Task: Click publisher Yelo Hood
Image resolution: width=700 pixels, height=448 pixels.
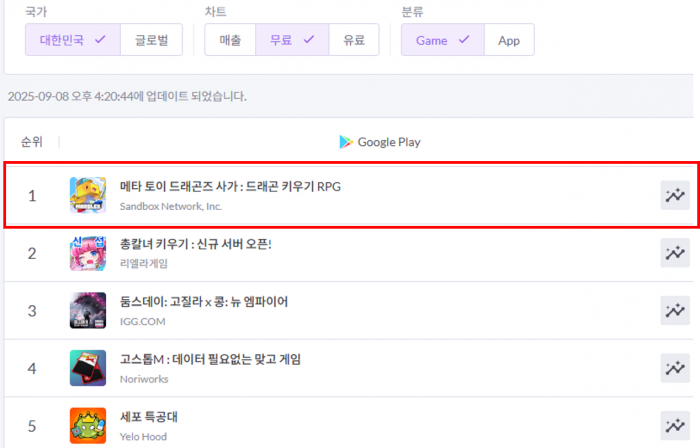Action: coord(143,436)
